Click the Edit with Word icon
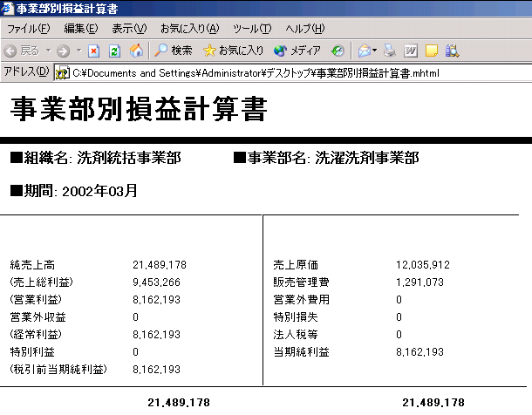The height and width of the screenshot is (415, 532). [410, 51]
